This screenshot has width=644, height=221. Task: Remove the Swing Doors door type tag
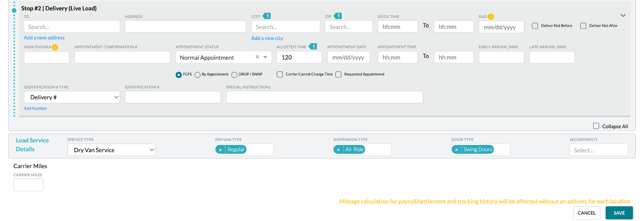(456, 150)
